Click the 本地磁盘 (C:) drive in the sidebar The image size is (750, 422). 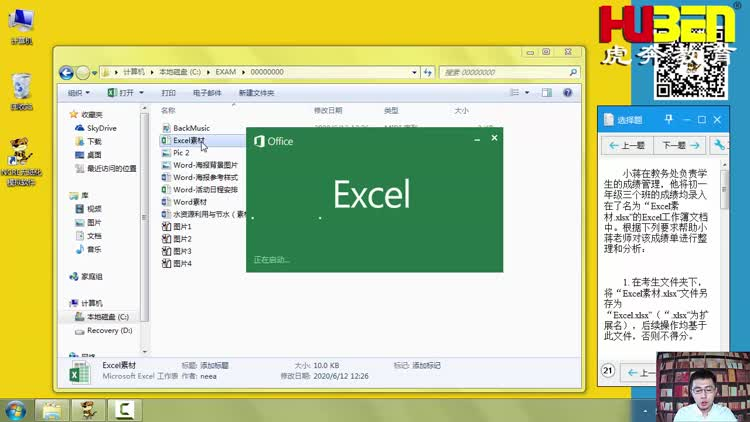[107, 316]
